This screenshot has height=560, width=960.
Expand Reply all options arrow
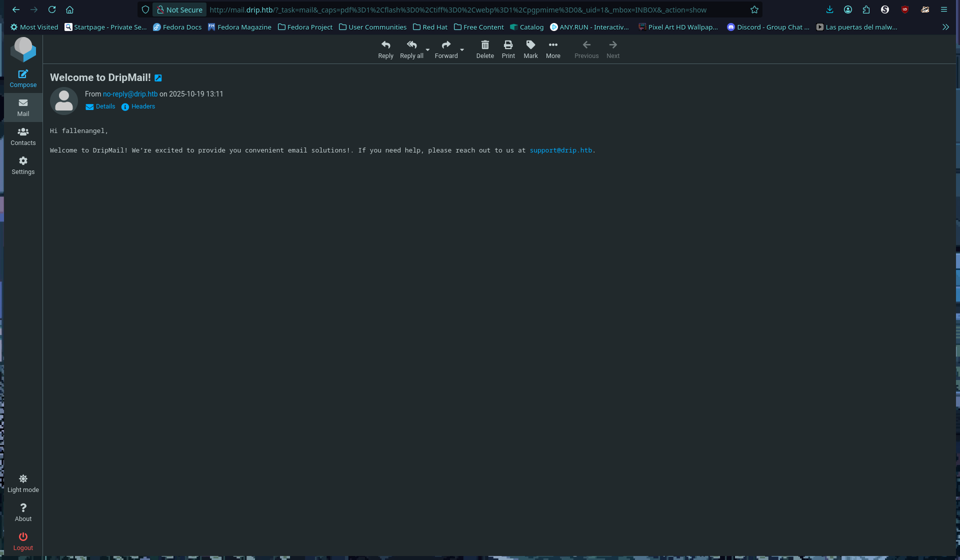pos(427,50)
